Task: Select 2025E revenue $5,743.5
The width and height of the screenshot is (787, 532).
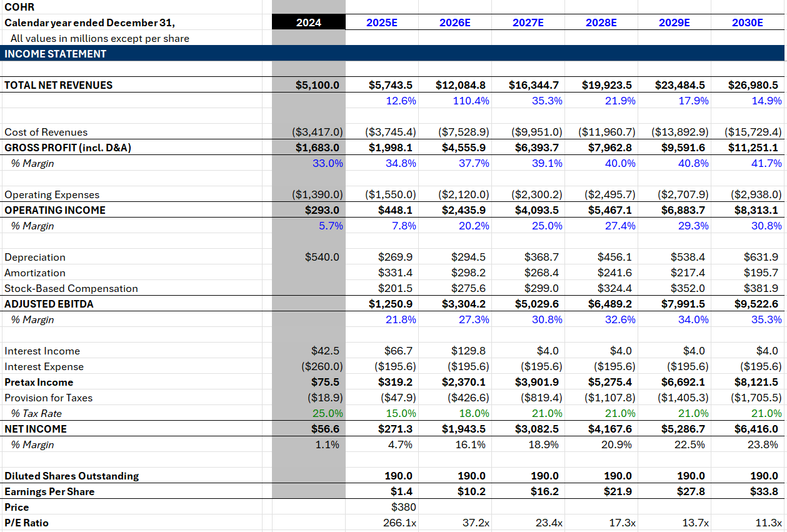Action: pos(391,85)
